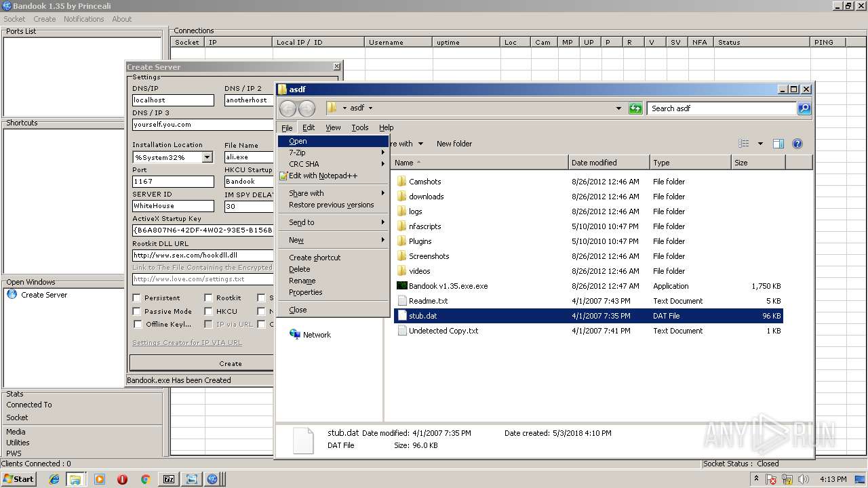868x488 pixels.
Task: Choose Rename from the File menu
Action: tap(333, 281)
